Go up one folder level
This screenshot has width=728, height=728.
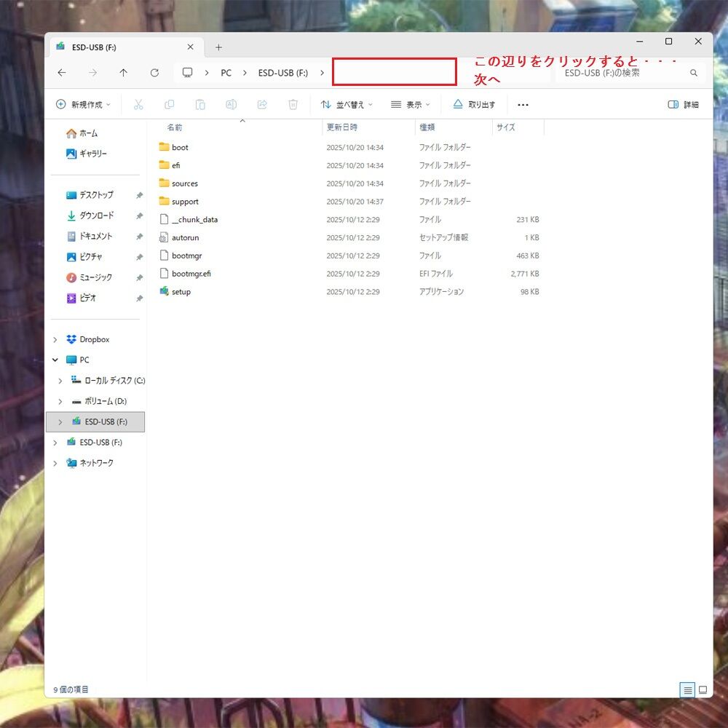coord(124,73)
